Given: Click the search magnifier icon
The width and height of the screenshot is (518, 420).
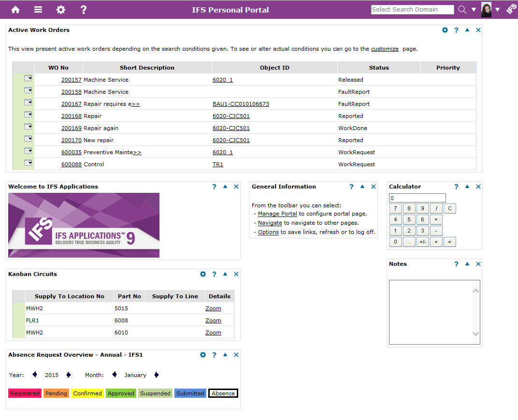Looking at the screenshot, I should pyautogui.click(x=462, y=10).
